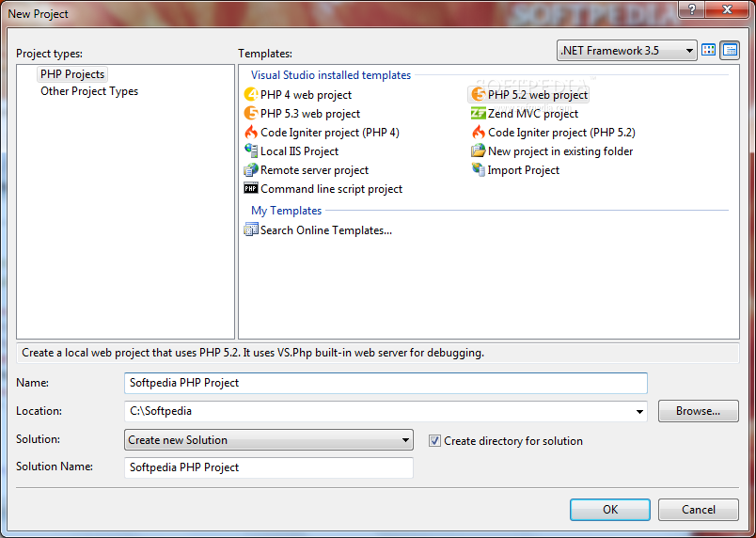Close the New Project dialog

(728, 9)
